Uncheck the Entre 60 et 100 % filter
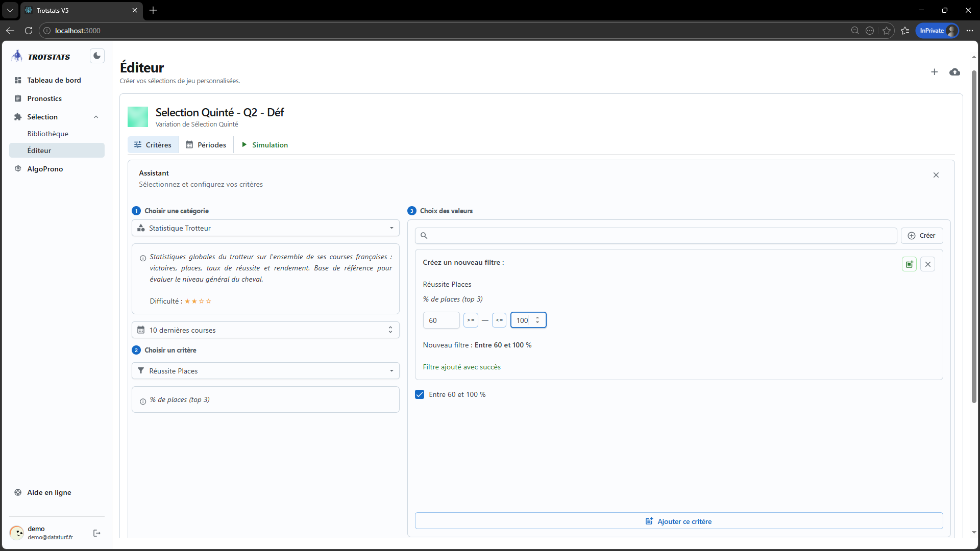Screen dimensions: 980x551 (x=420, y=394)
